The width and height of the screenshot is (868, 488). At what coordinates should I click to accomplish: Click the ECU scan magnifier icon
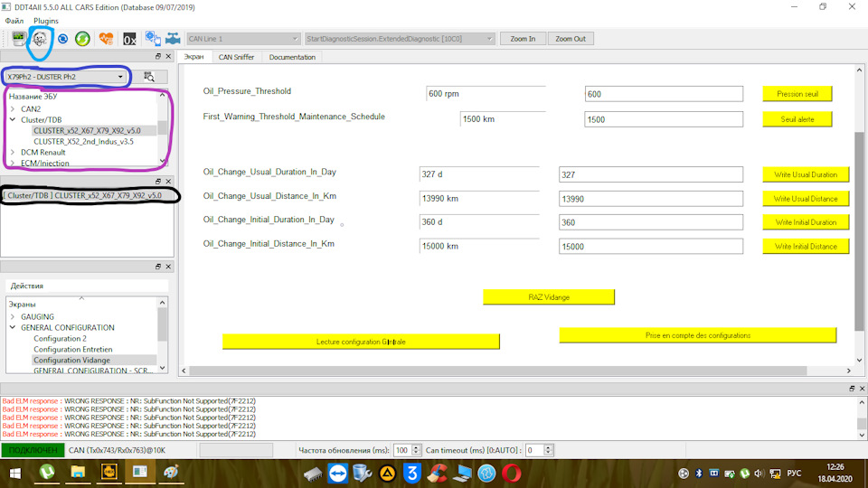click(149, 77)
